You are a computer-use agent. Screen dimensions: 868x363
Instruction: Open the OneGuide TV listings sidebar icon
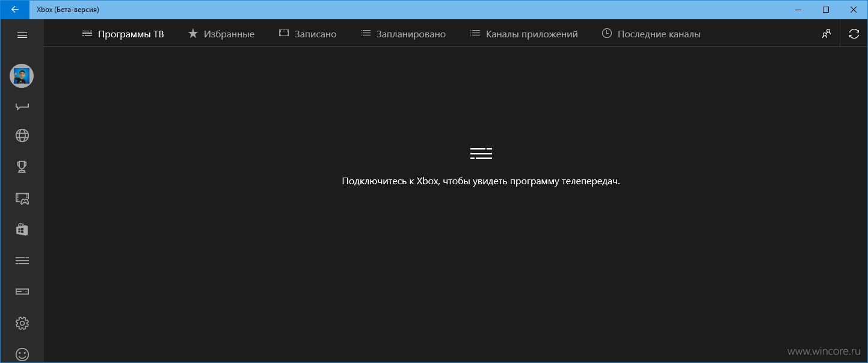22,261
